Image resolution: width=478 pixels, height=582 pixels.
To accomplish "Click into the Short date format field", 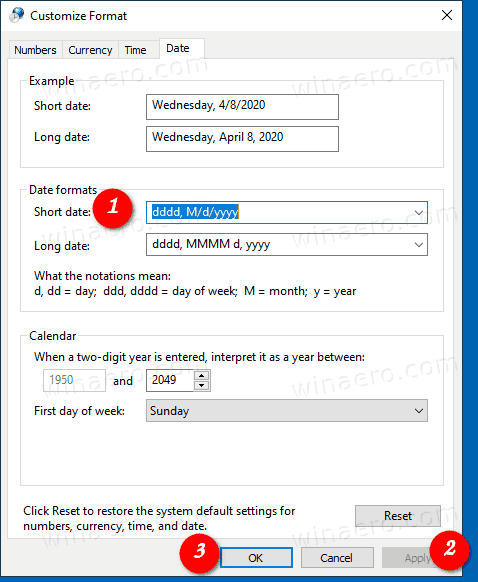I will (287, 213).
